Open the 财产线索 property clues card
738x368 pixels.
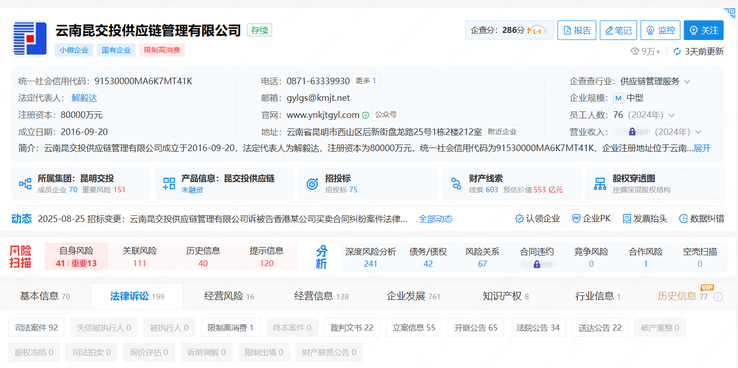coord(512,184)
